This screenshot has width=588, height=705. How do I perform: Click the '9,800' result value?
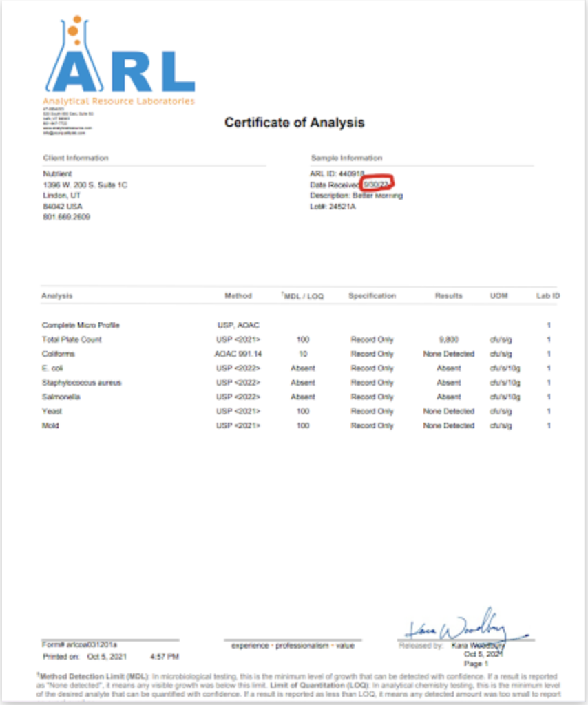pyautogui.click(x=449, y=339)
